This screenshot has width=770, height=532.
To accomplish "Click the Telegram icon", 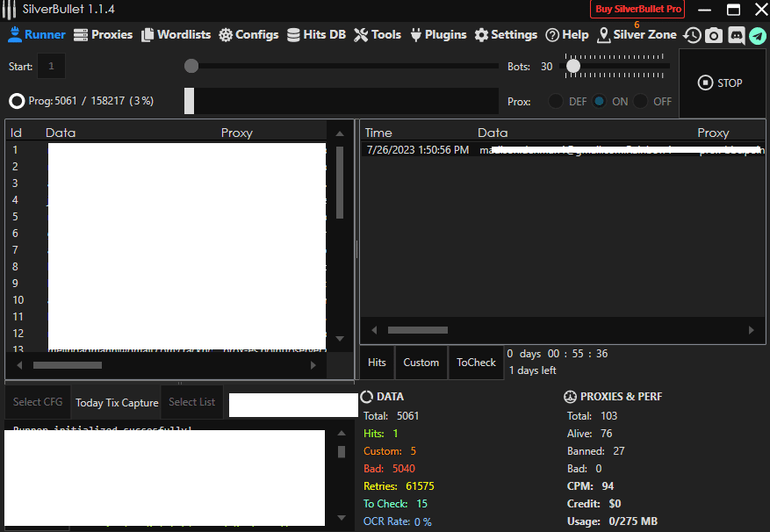I will [x=757, y=35].
